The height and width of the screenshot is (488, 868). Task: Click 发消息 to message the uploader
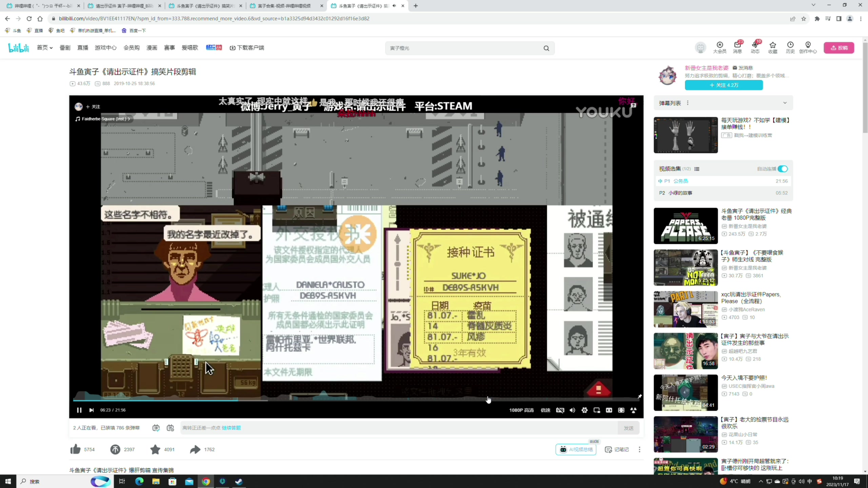pyautogui.click(x=743, y=68)
